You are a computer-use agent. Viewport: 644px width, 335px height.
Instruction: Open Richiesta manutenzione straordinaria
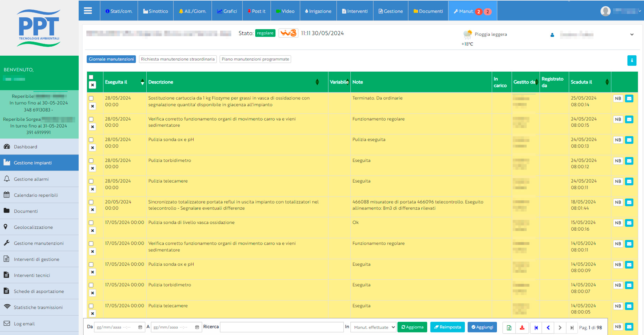point(178,59)
